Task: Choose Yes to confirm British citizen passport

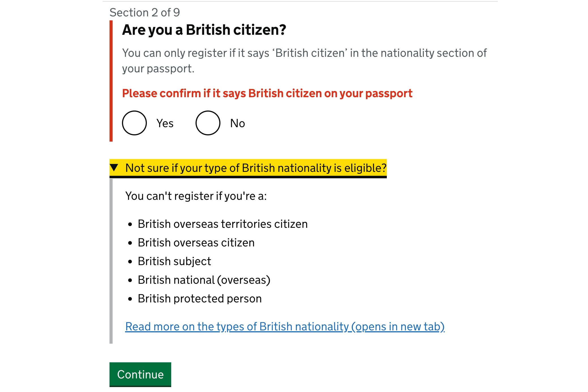Action: 134,123
